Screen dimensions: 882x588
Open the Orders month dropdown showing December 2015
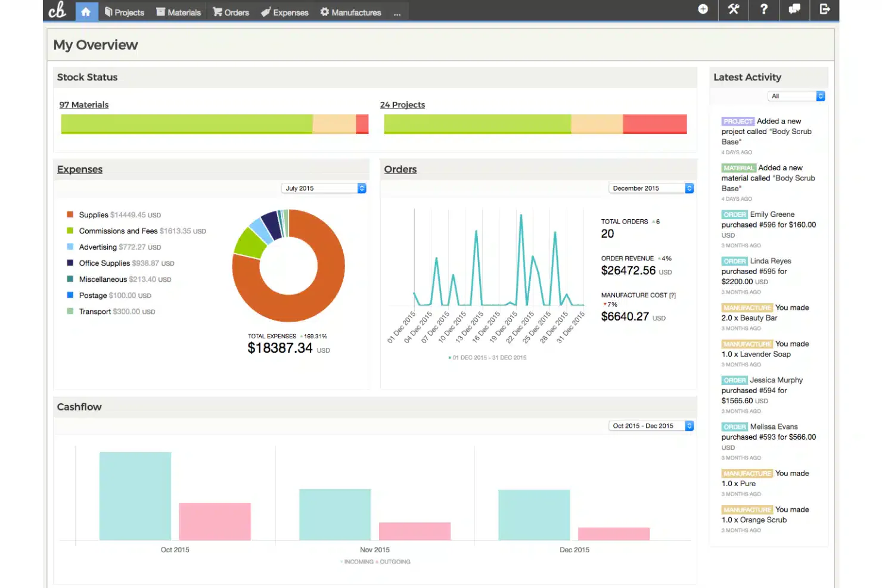tap(651, 188)
